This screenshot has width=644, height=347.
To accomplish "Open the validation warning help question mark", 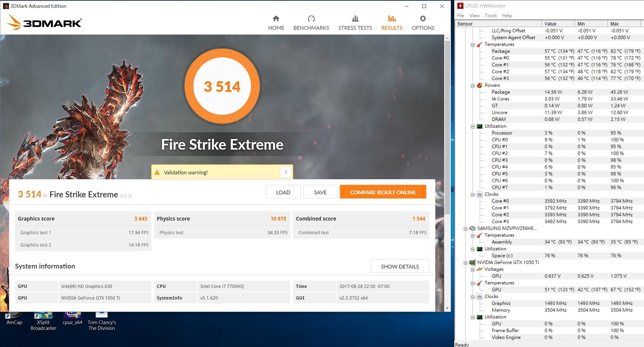I will click(286, 172).
